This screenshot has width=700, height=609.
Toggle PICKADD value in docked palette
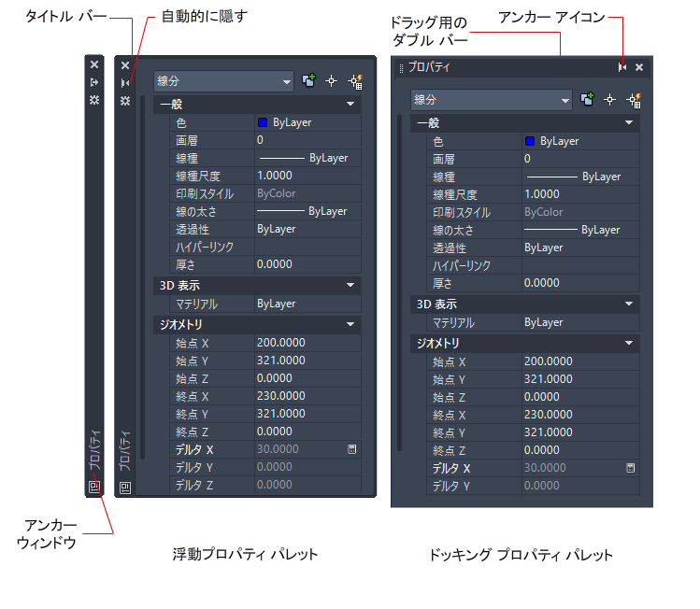587,99
